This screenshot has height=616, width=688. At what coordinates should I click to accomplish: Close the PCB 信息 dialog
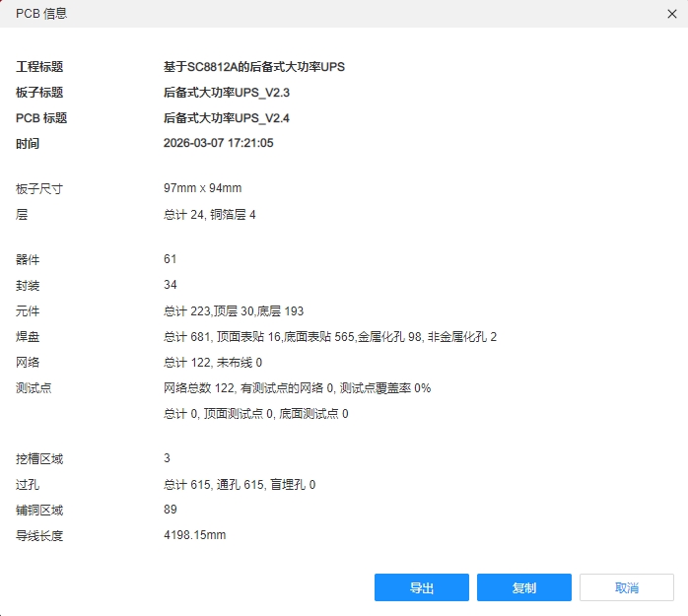coord(673,14)
